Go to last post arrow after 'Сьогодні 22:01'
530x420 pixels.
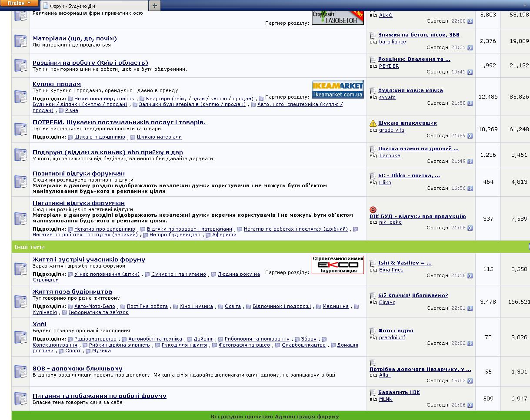coord(470,308)
